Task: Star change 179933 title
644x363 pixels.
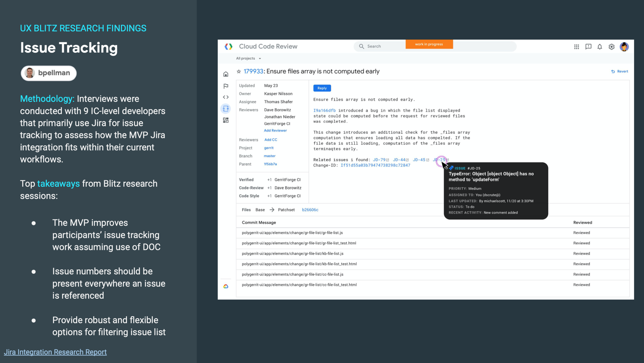Action: click(239, 72)
